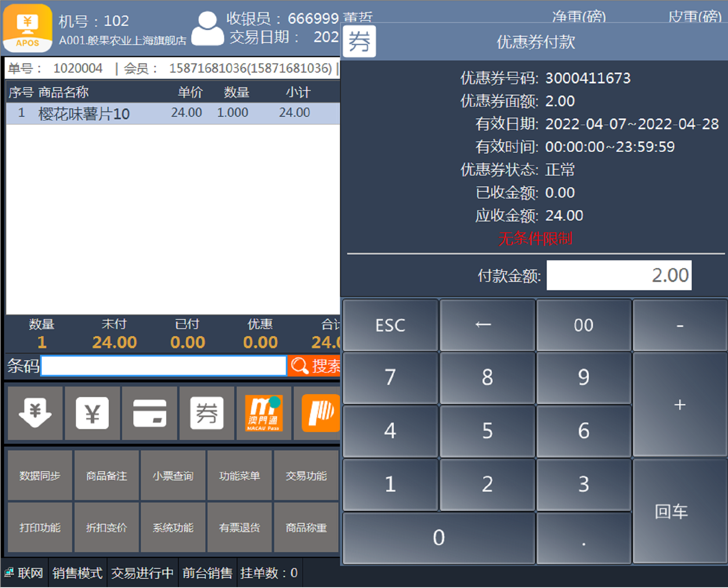Choose the Macau Pass payment icon

pyautogui.click(x=264, y=413)
